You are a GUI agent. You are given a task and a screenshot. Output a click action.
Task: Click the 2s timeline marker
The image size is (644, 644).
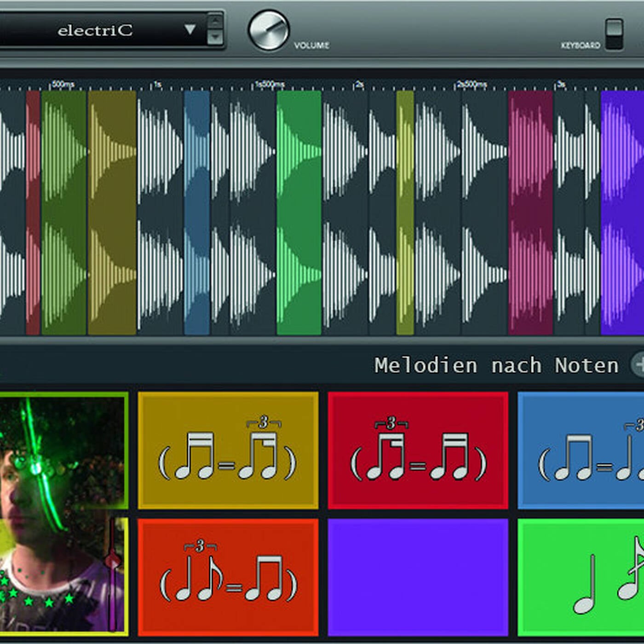click(358, 85)
